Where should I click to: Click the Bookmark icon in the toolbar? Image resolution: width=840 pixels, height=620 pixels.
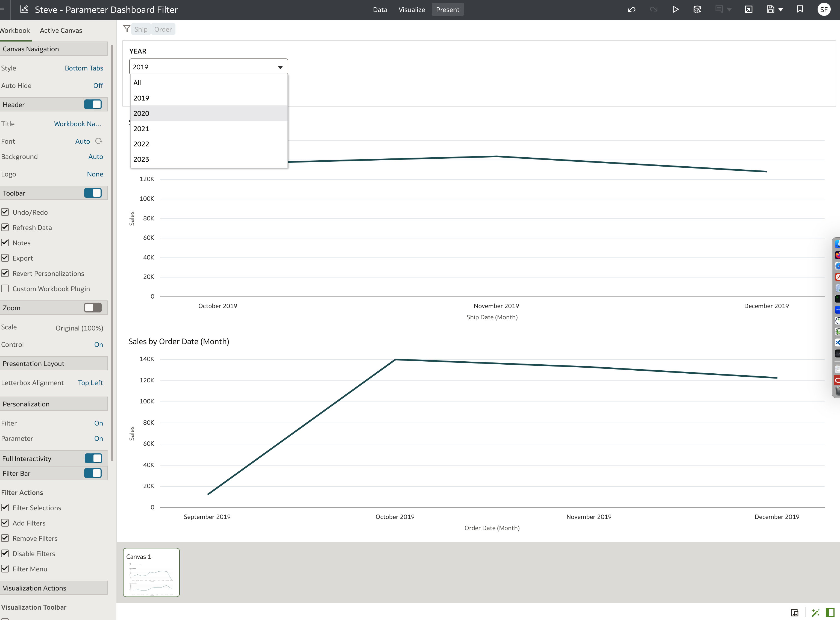[800, 9]
